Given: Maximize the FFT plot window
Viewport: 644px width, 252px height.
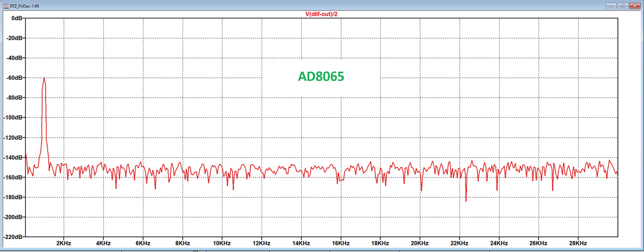Looking at the screenshot, I should point(623,6).
